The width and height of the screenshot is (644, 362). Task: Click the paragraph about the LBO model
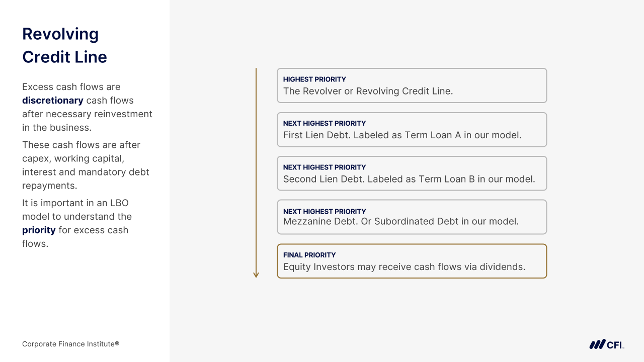77,223
